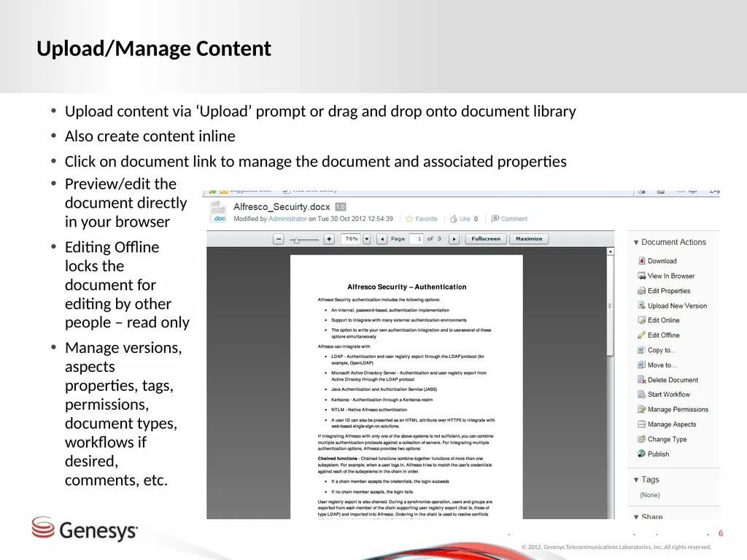This screenshot has width=747, height=560.
Task: Click the Edit Online icon
Action: 641,320
